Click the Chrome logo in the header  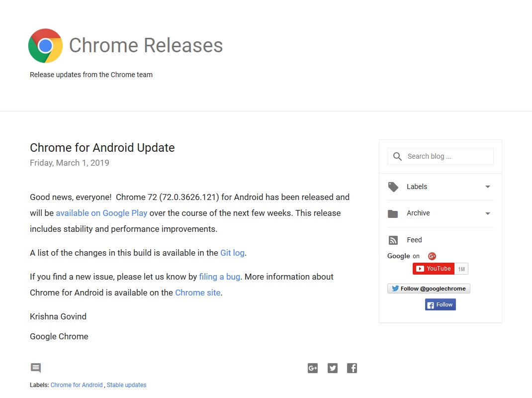point(46,45)
